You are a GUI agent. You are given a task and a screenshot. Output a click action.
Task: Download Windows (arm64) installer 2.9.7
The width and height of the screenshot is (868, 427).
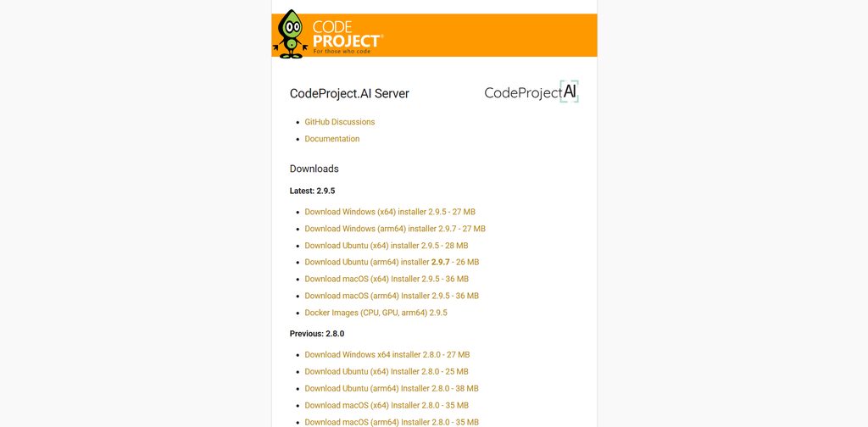click(x=395, y=229)
